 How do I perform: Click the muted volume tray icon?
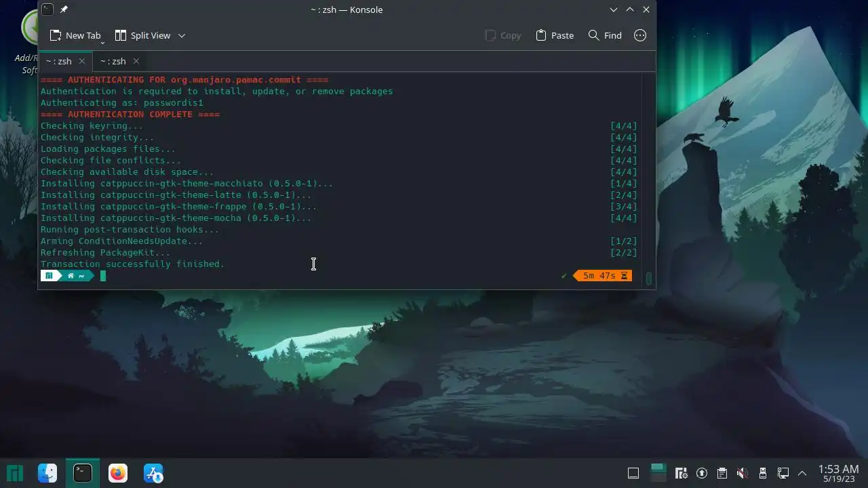click(743, 473)
